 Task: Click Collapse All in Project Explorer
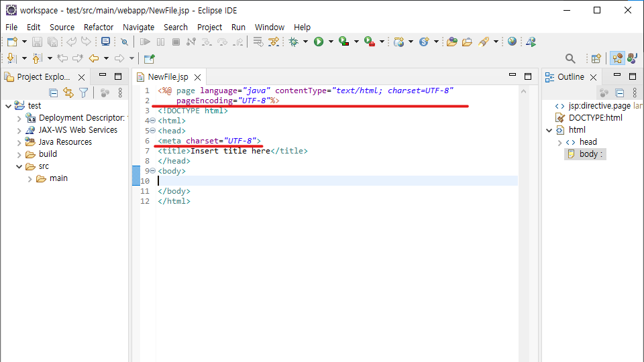tap(53, 93)
